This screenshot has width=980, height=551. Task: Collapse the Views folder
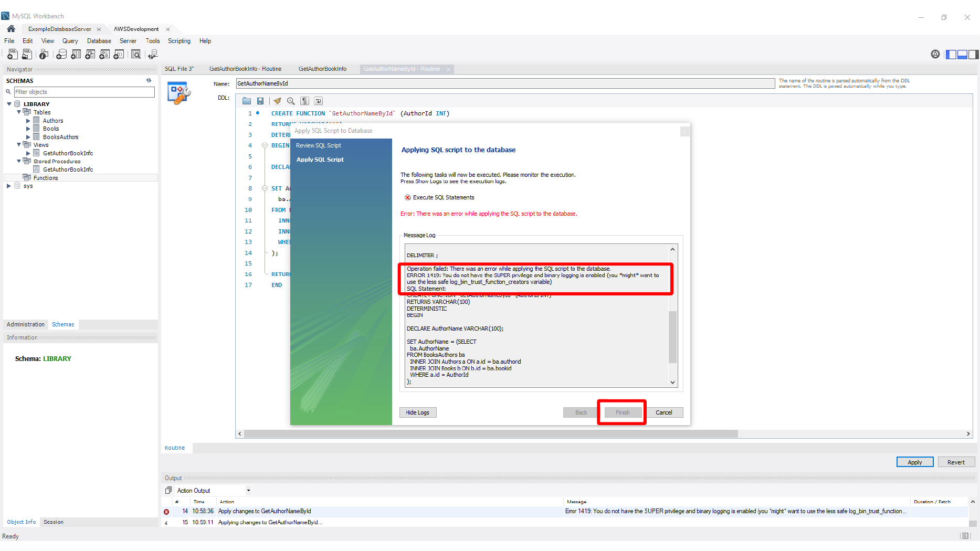click(19, 144)
